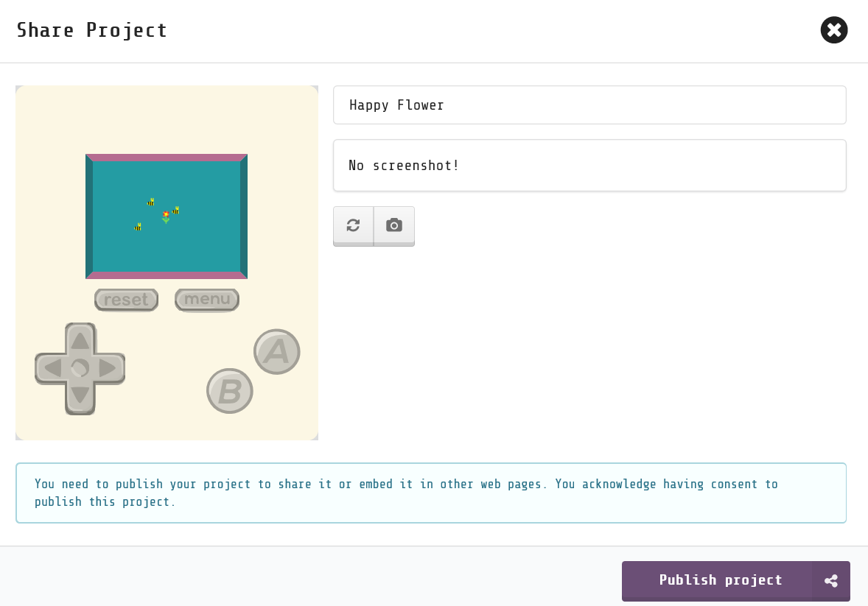Refresh the screenshot using the reload icon
The width and height of the screenshot is (868, 606).
pyautogui.click(x=353, y=226)
